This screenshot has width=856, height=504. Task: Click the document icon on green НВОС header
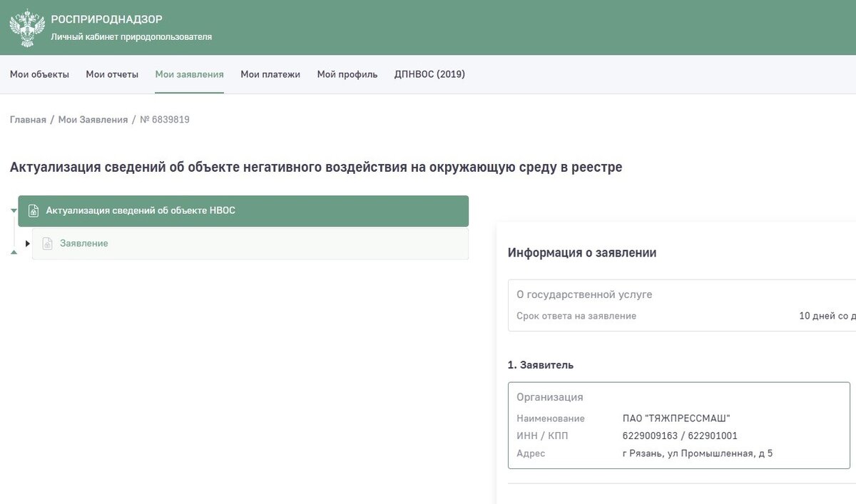(x=33, y=210)
